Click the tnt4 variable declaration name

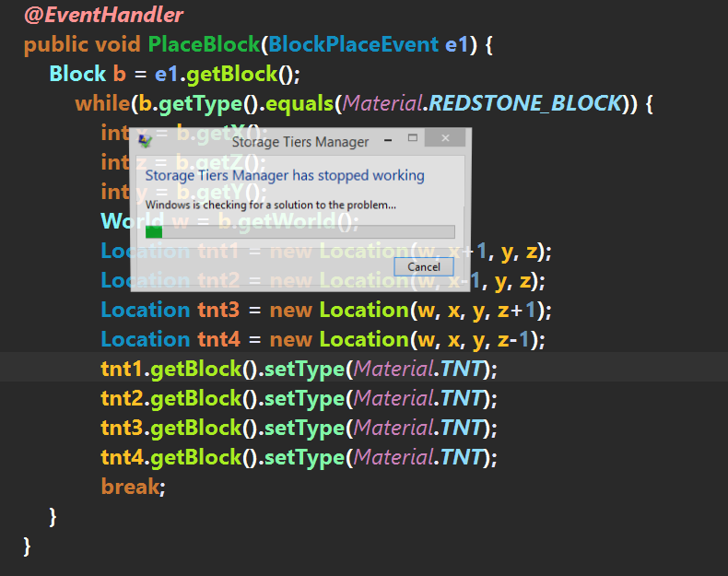(220, 339)
